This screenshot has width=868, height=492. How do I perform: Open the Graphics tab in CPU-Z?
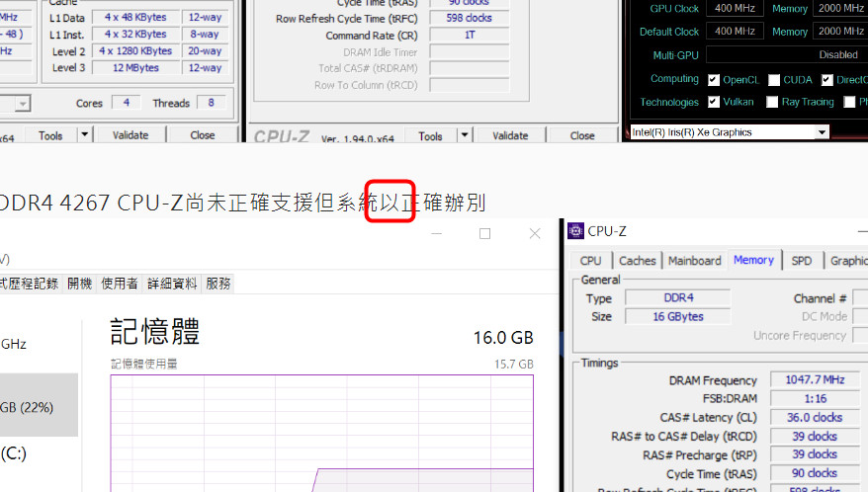click(847, 261)
